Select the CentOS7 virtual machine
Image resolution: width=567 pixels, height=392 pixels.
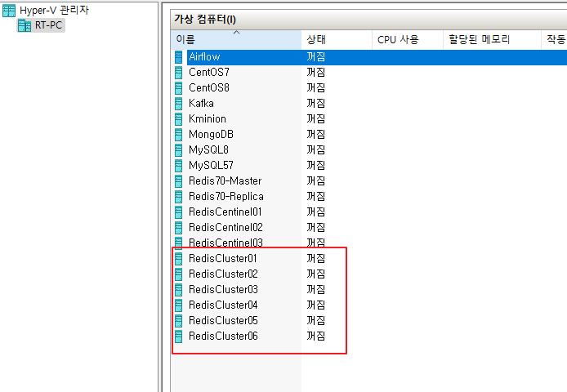click(209, 73)
